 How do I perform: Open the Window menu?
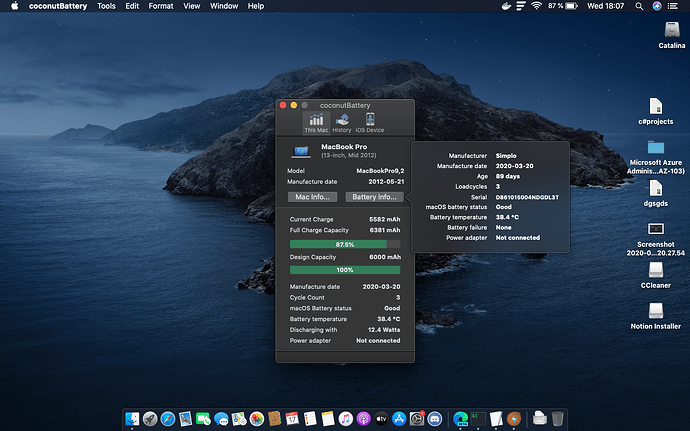coord(224,6)
